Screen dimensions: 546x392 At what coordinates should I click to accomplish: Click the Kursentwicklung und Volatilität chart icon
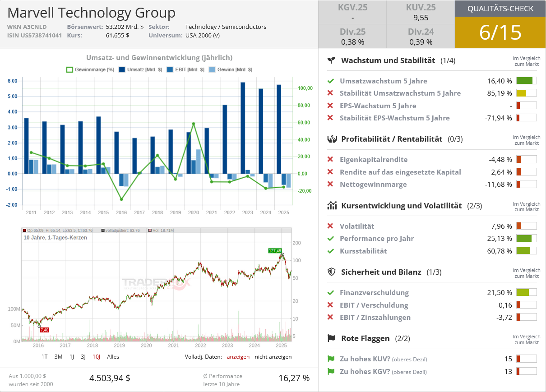click(x=332, y=206)
